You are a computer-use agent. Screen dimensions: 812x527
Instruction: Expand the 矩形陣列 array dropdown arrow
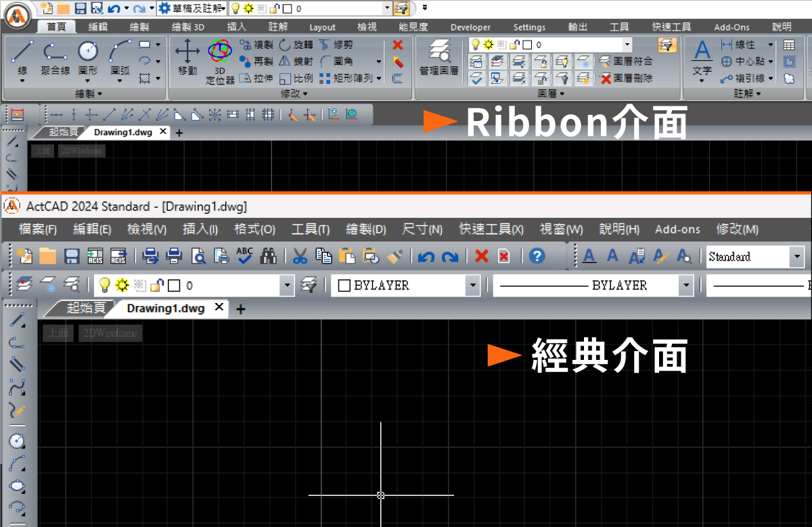(x=379, y=78)
